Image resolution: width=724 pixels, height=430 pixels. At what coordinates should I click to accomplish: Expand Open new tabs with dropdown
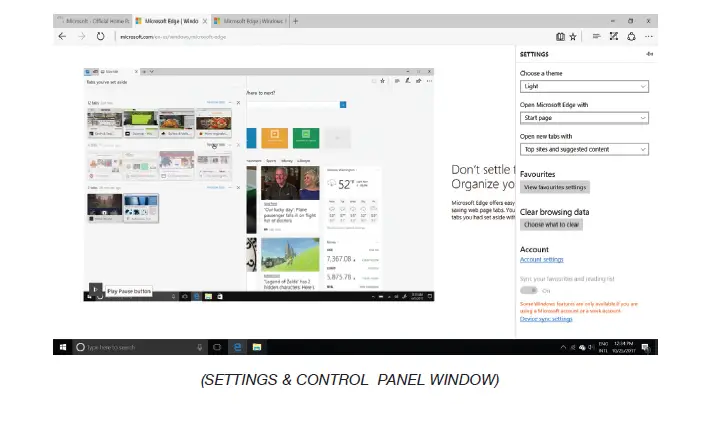pyautogui.click(x=584, y=149)
